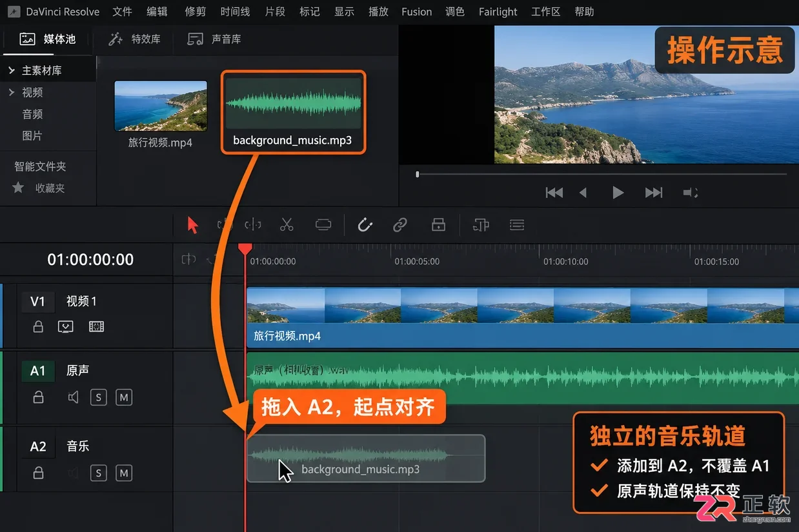This screenshot has height=532, width=799.
Task: Play the viewer preview
Action: click(618, 192)
